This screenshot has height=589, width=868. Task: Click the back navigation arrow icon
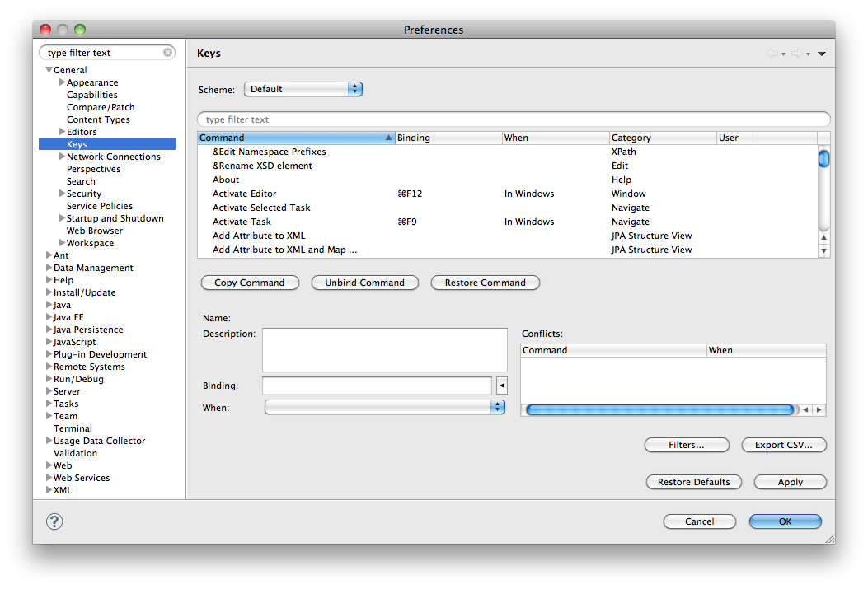click(x=772, y=54)
